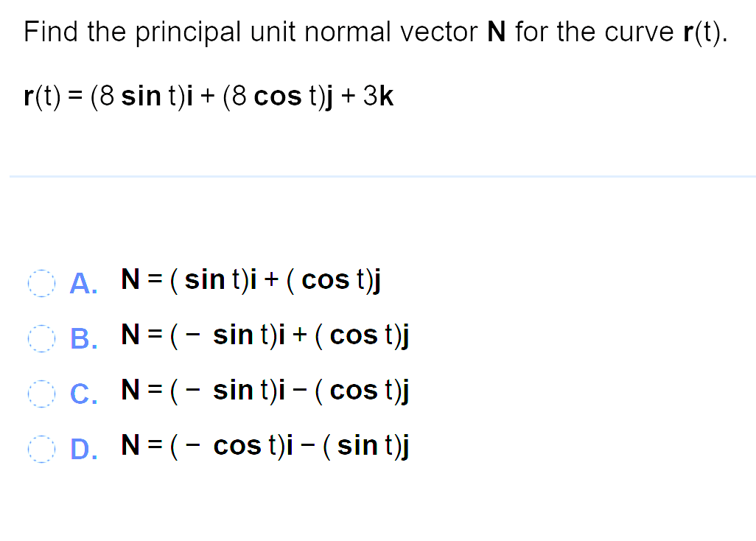
Task: Click the horizontal divider line
Action: 378,176
